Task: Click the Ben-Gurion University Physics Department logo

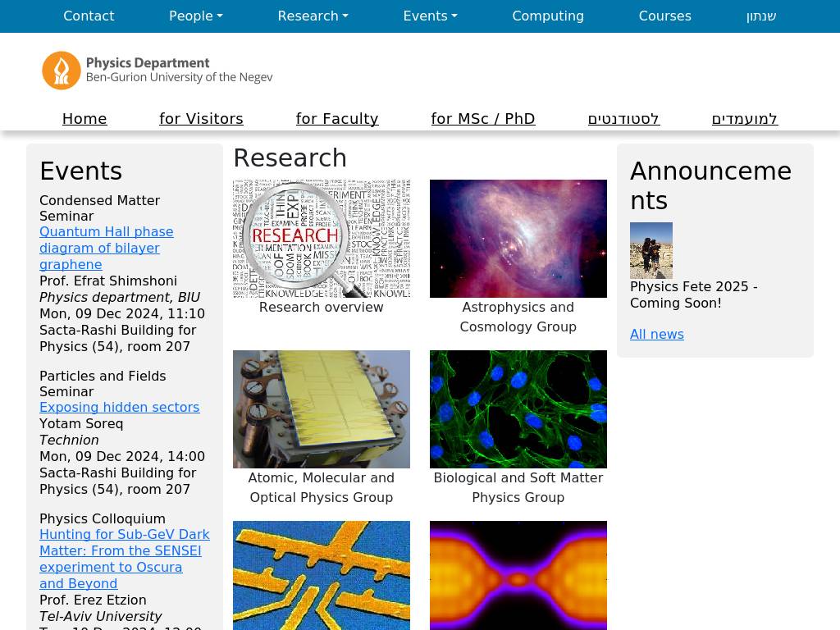Action: coord(157,71)
